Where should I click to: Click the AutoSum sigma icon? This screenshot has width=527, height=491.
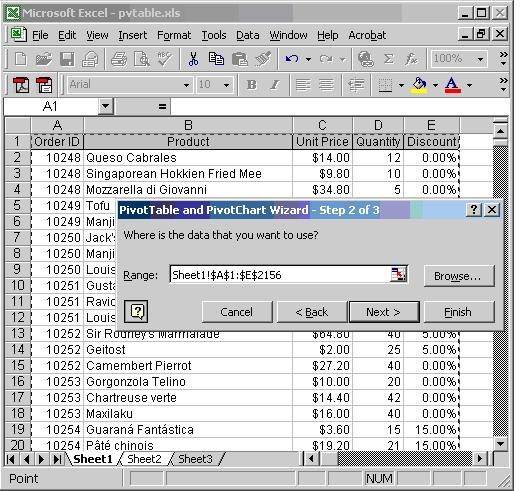tap(389, 59)
